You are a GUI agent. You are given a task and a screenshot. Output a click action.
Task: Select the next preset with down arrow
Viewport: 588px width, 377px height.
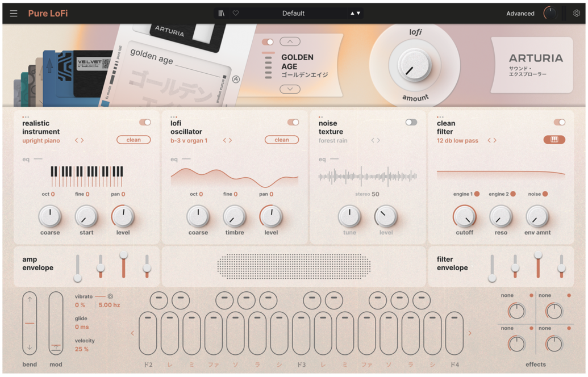358,13
